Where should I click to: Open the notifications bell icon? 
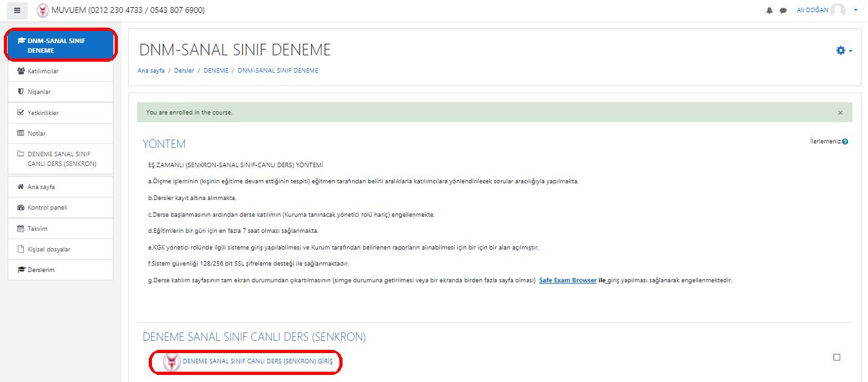[769, 11]
